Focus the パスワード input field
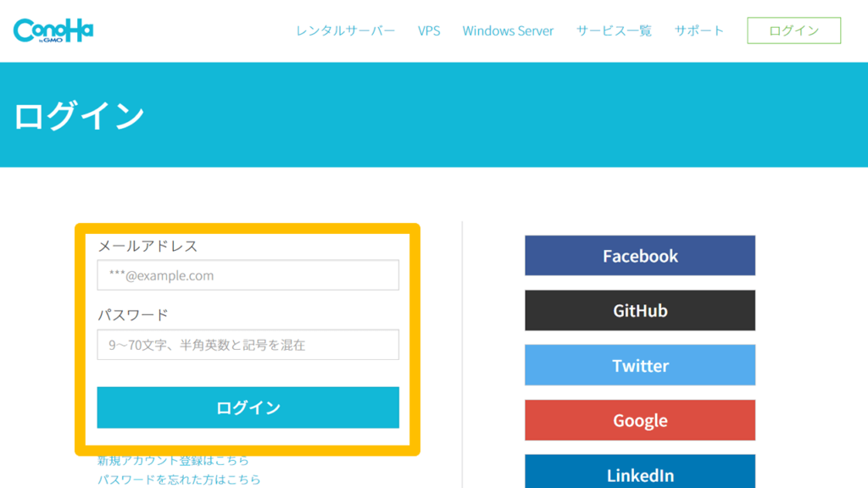 coord(248,345)
